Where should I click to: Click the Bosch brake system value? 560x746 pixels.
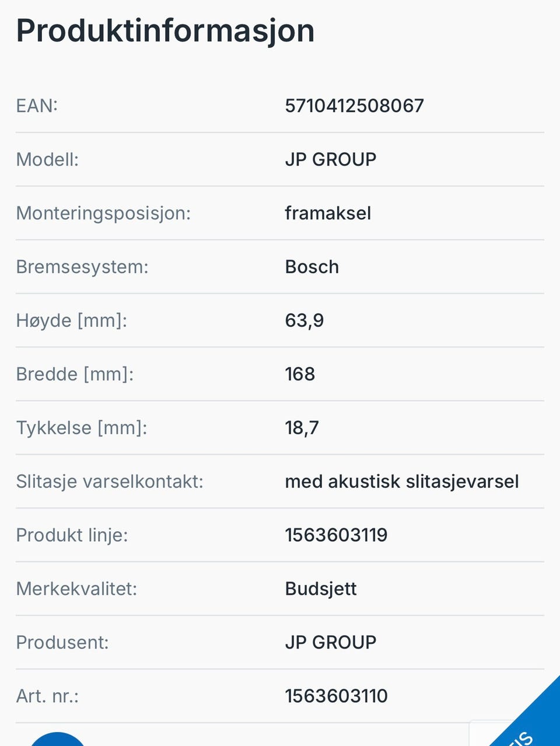[312, 267]
